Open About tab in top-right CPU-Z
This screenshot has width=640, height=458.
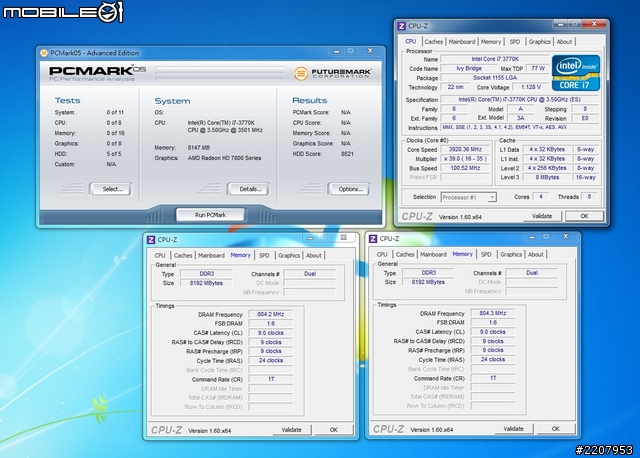coord(564,42)
